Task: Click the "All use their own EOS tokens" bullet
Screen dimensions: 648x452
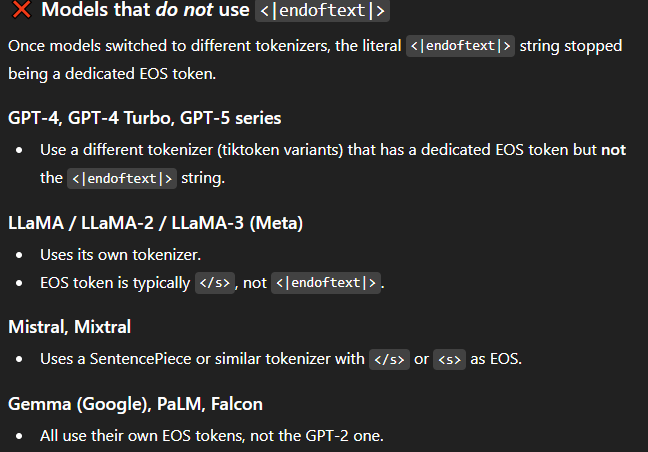Action: click(145, 436)
